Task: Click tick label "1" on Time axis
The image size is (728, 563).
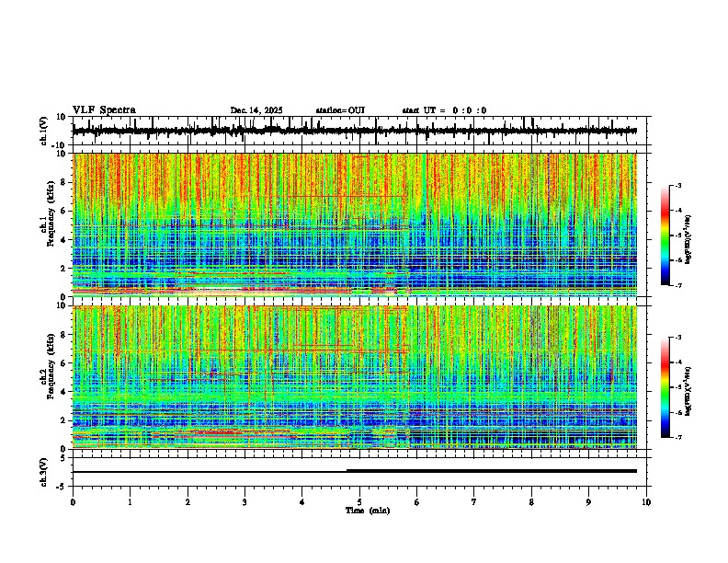Action: tap(130, 502)
